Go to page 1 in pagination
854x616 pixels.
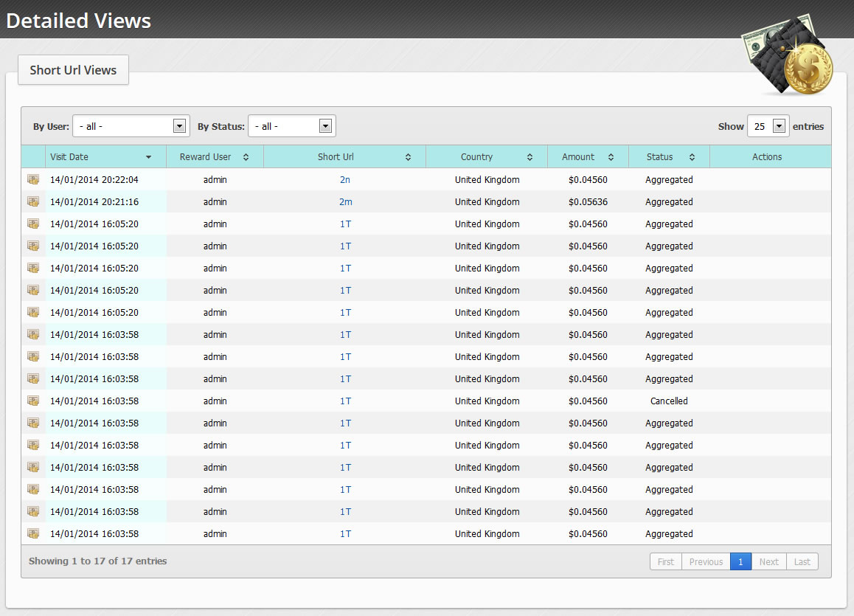(x=740, y=561)
